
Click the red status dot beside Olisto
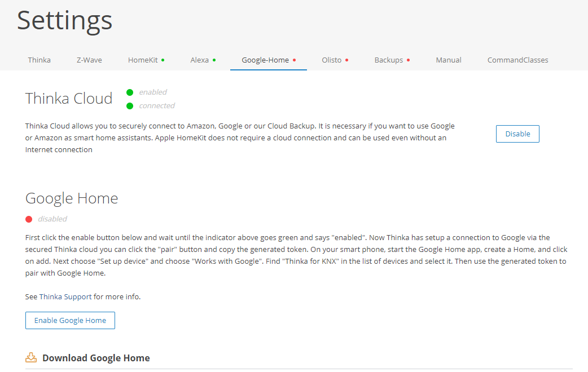click(346, 60)
